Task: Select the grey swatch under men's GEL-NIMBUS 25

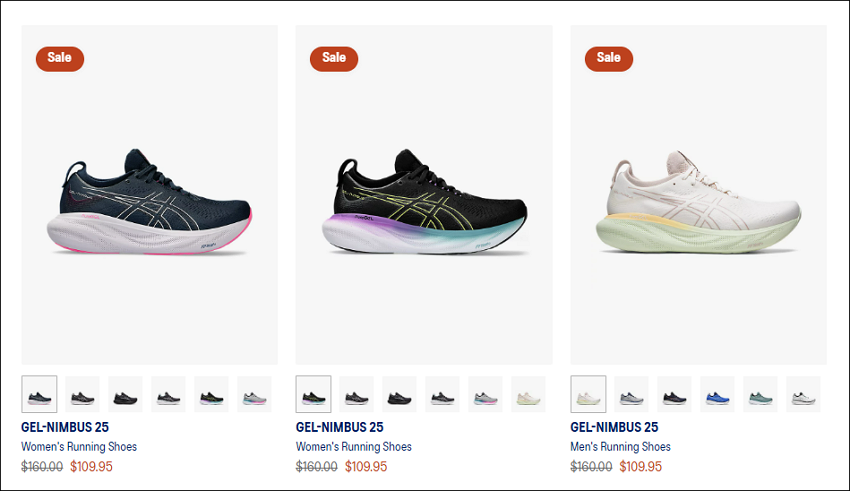Action: point(632,394)
